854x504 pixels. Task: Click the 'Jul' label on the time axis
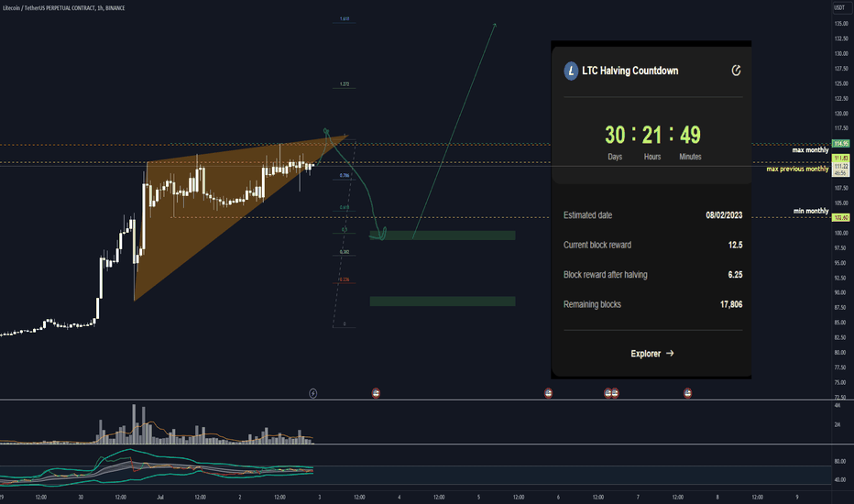coord(160,497)
